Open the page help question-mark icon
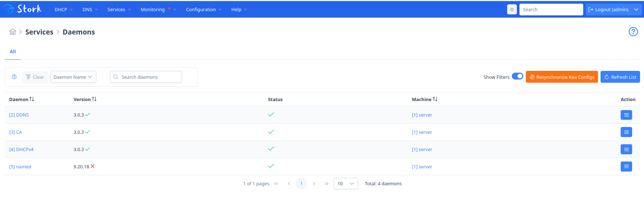This screenshot has height=200, width=644. (x=633, y=32)
